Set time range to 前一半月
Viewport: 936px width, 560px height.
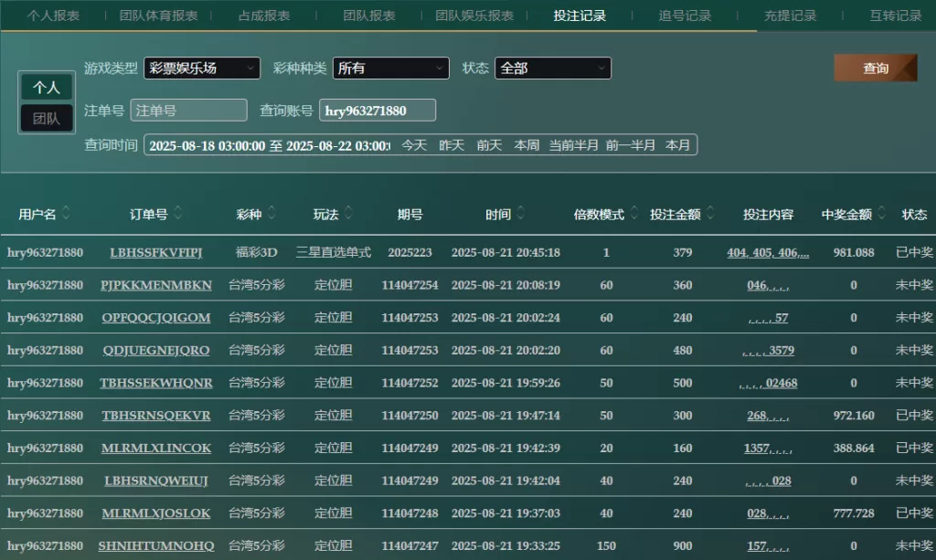[631, 145]
